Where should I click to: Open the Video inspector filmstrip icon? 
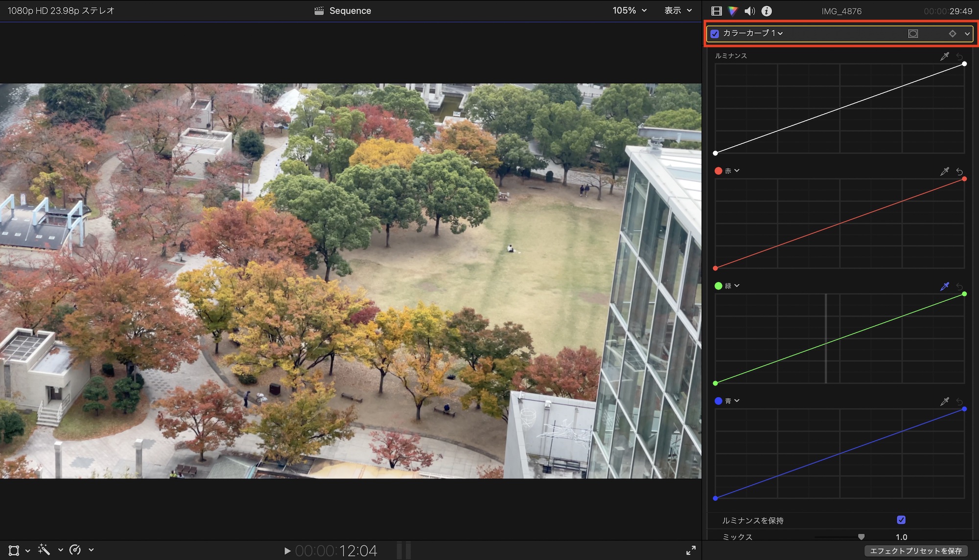click(x=717, y=11)
